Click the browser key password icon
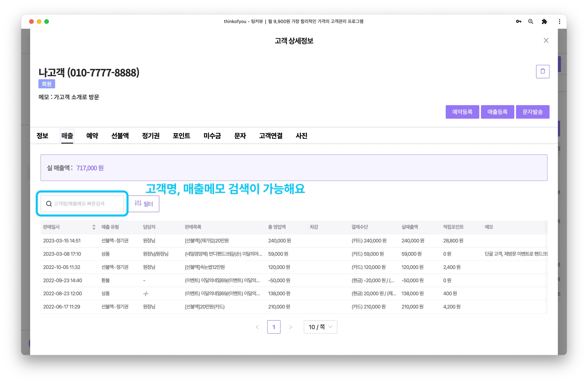The height and width of the screenshot is (383, 588). click(518, 22)
